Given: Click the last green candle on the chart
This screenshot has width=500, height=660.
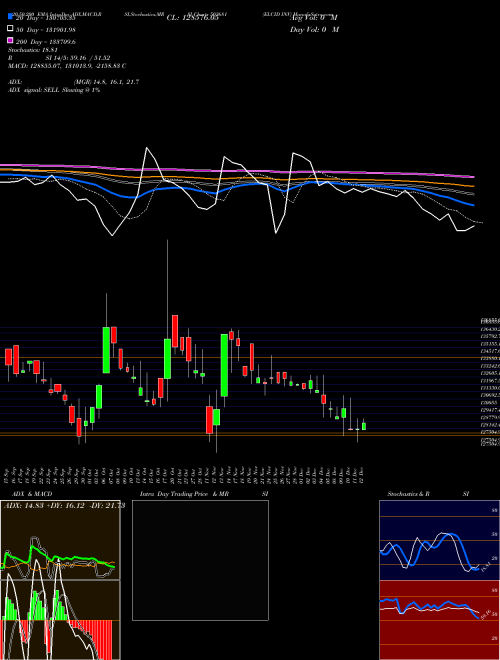Looking at the screenshot, I should pyautogui.click(x=364, y=425).
